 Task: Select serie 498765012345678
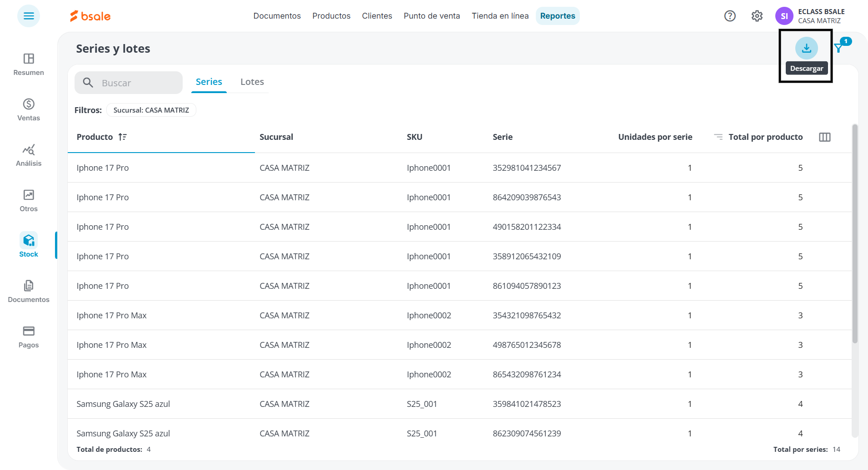[527, 345]
